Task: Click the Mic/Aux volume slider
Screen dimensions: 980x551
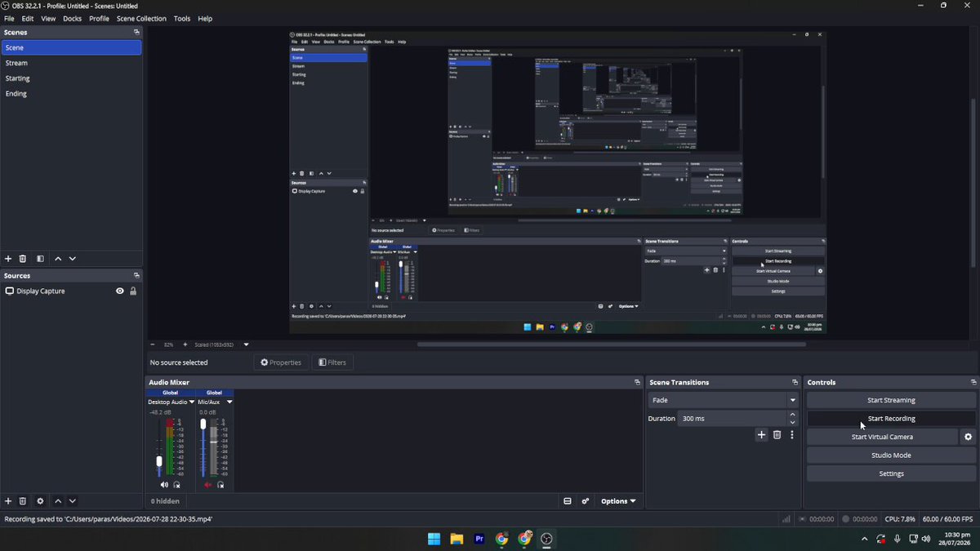Action: (203, 447)
